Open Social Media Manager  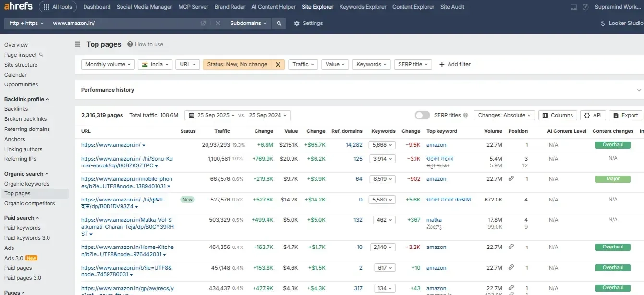[x=145, y=7]
